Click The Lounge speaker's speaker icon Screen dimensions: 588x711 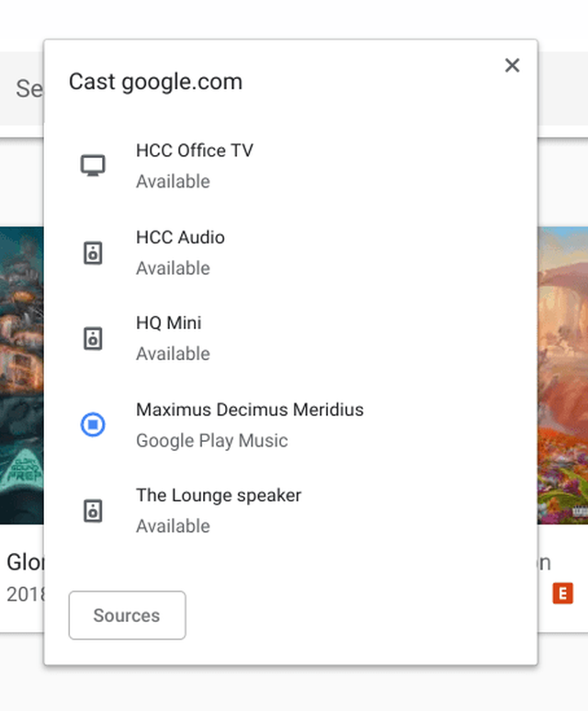93,511
